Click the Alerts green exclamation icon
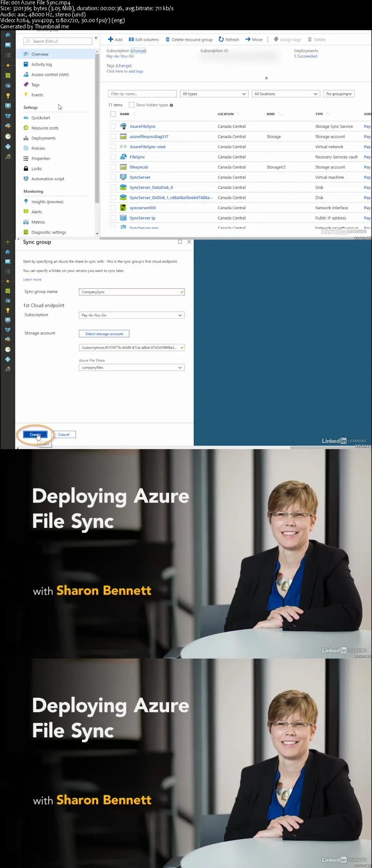The height and width of the screenshot is (868, 372). 26,212
